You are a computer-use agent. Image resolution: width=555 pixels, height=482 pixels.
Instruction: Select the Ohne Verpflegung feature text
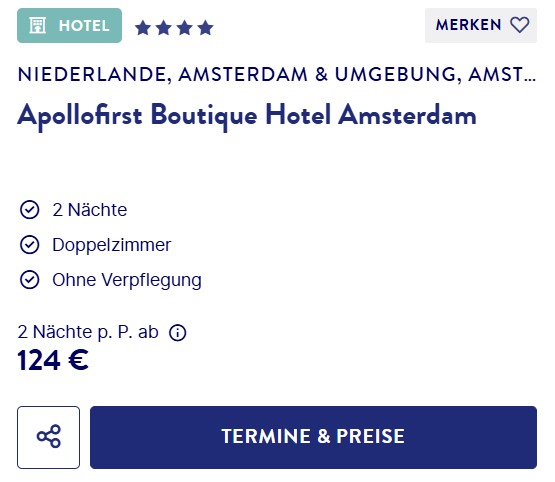tap(127, 280)
